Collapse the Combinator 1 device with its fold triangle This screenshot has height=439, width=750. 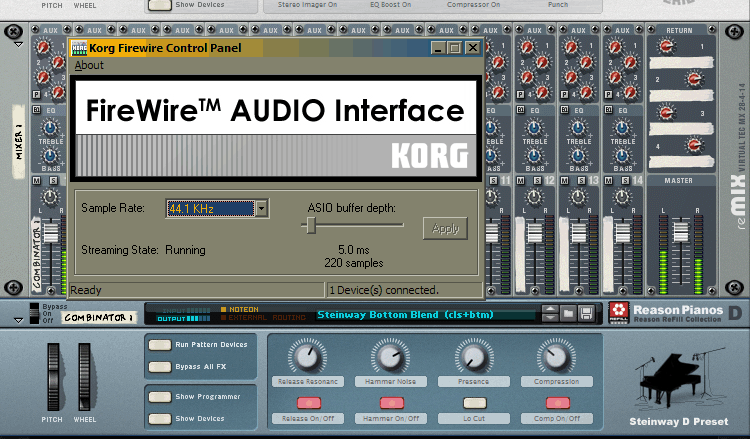click(18, 320)
